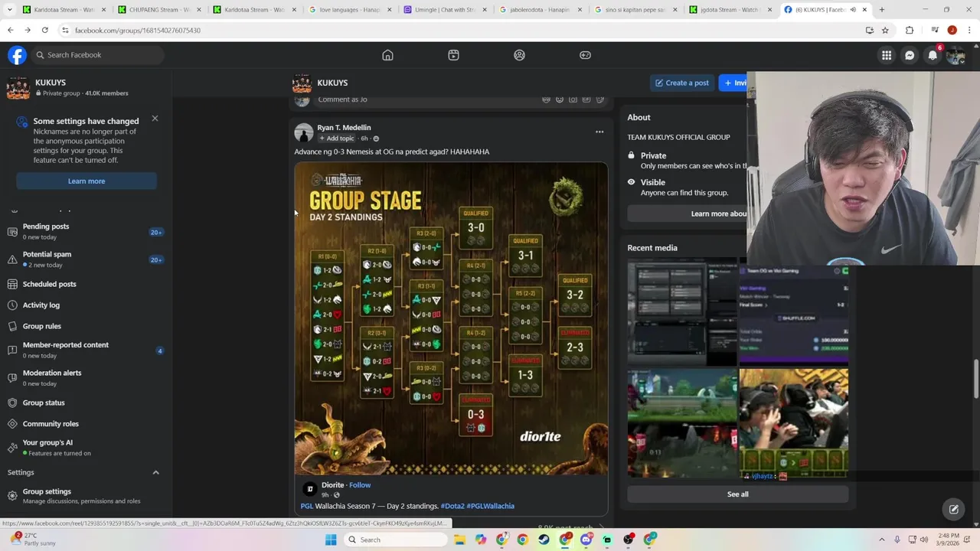Open Copilot icon in taskbar
Screen dimensions: 980x551
click(481, 540)
